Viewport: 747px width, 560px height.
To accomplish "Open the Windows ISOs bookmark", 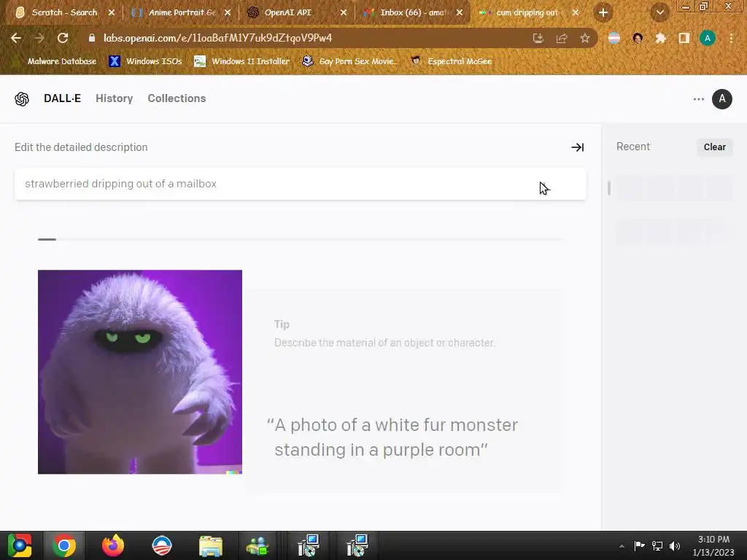I will pos(145,61).
